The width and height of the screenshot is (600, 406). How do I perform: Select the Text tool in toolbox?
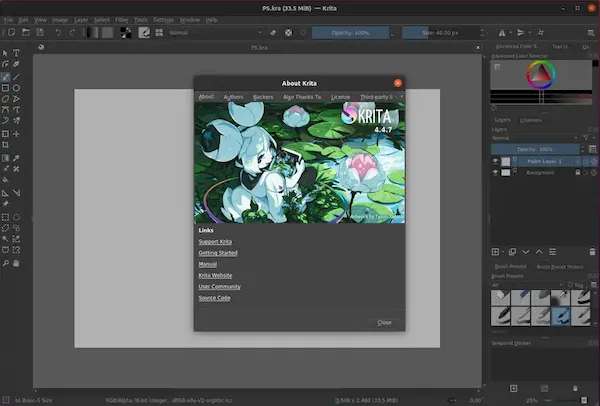(16, 53)
